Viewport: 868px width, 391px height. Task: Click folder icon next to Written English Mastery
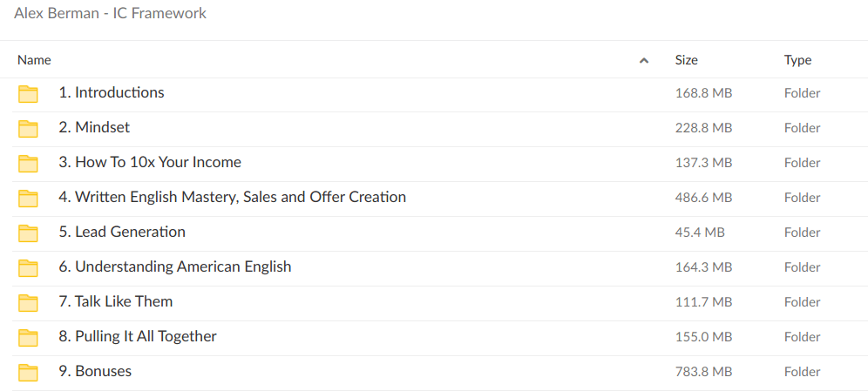(29, 199)
